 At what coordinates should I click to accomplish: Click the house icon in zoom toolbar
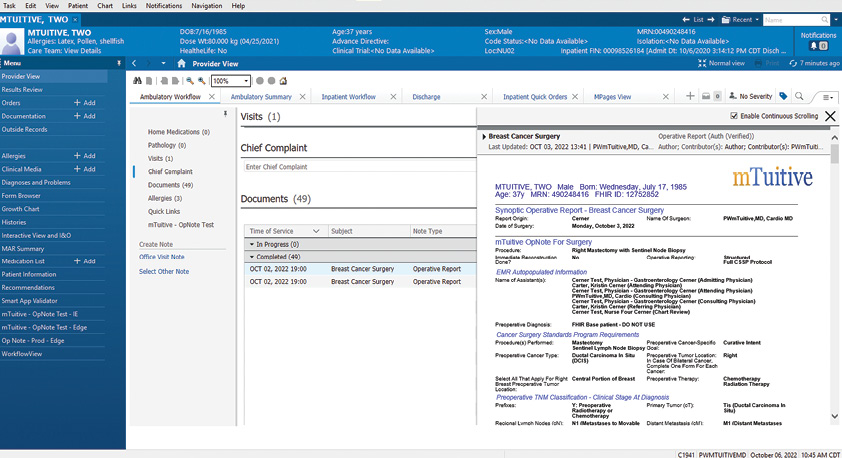[x=283, y=81]
